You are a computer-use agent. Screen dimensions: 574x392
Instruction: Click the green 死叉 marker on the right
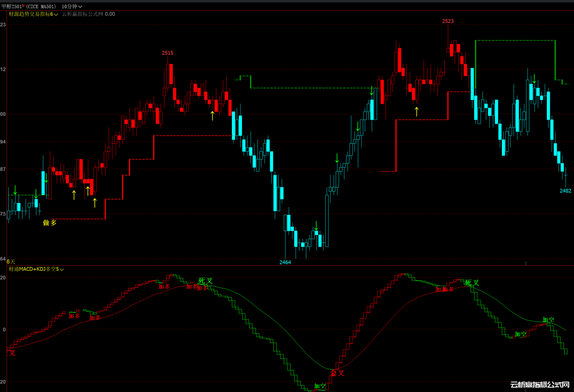(472, 283)
